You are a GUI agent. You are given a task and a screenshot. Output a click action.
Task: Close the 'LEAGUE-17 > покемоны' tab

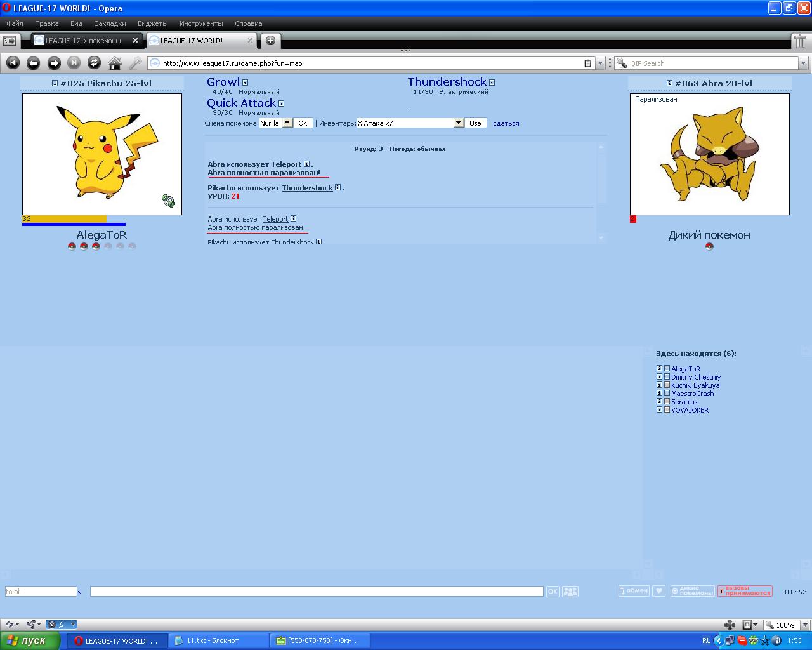135,41
